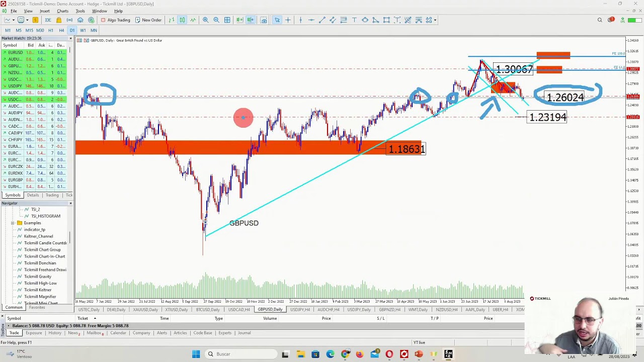The image size is (644, 362).
Task: Open the File menu
Action: pyautogui.click(x=14, y=11)
